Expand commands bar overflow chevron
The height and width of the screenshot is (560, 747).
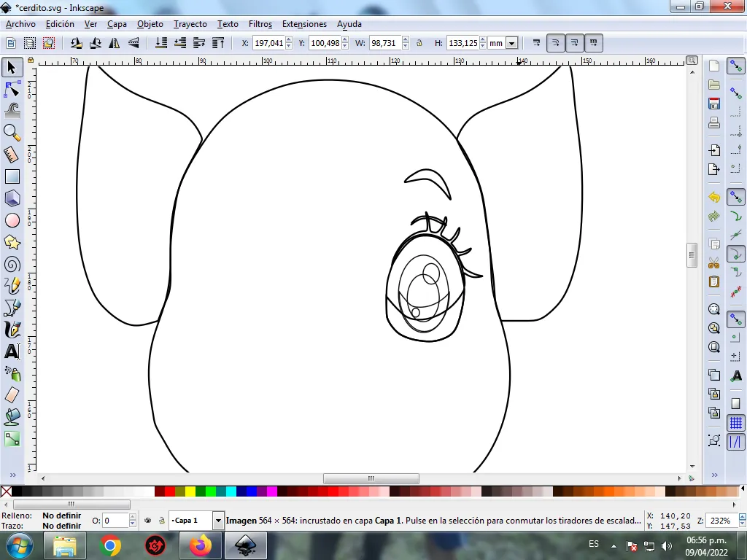tap(715, 475)
